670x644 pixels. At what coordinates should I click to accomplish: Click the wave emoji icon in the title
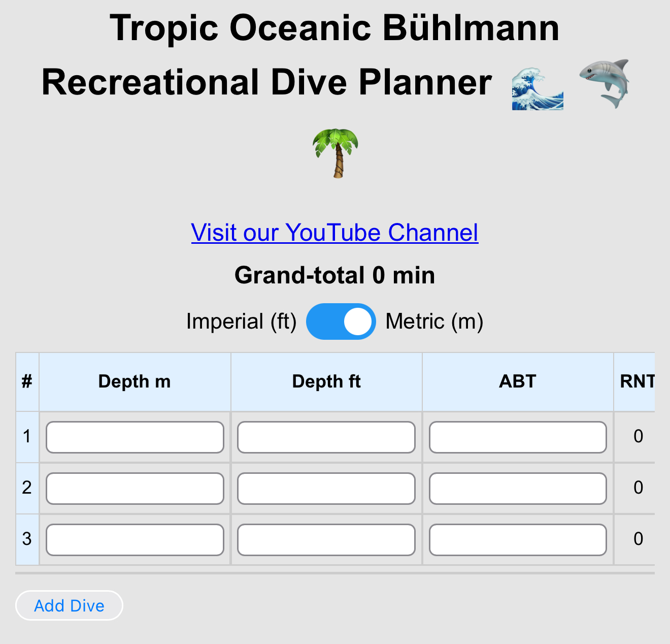538,88
